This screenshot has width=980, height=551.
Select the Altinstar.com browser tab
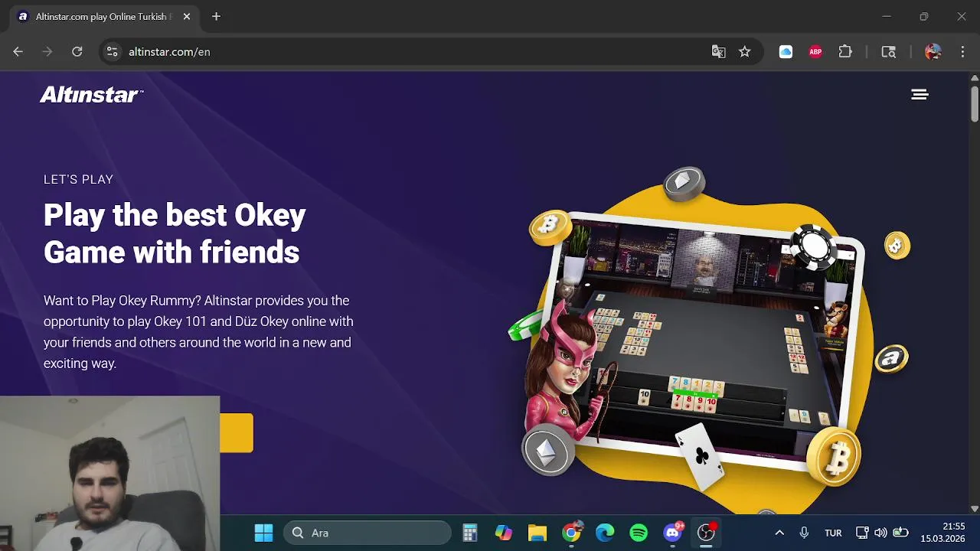[104, 16]
